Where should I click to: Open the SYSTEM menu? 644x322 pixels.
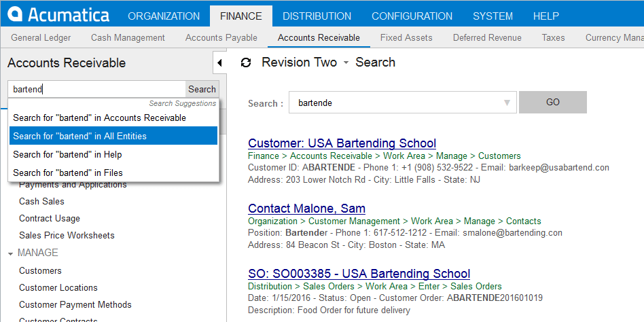coord(493,16)
